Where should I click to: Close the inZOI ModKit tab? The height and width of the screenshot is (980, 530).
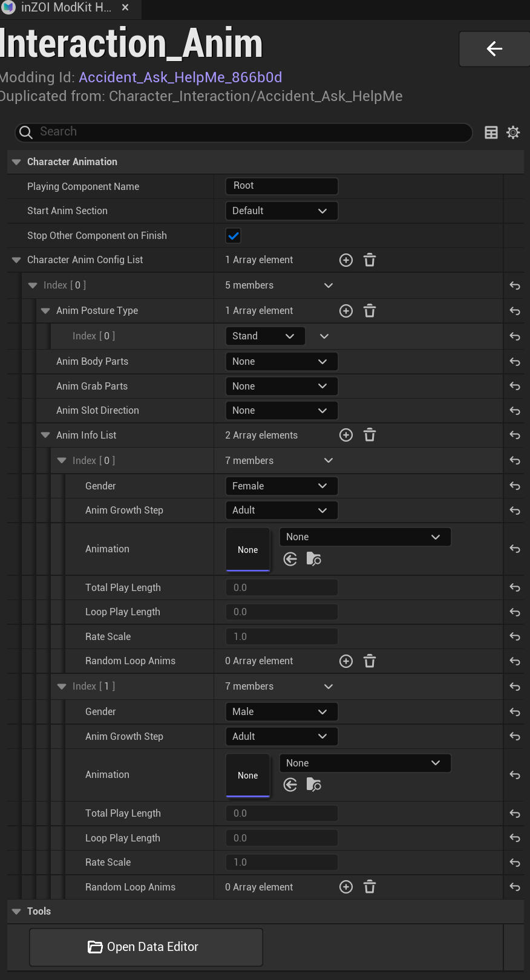tap(125, 8)
